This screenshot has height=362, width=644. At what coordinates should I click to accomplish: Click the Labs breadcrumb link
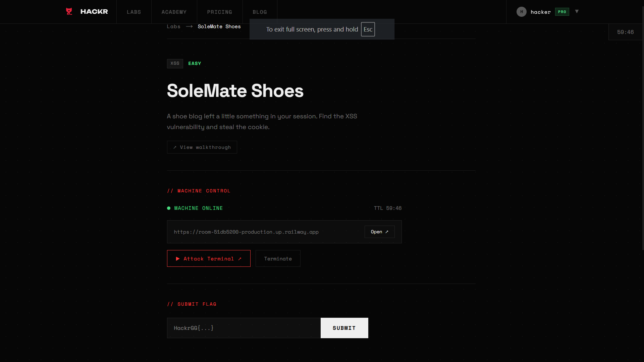pos(173,26)
